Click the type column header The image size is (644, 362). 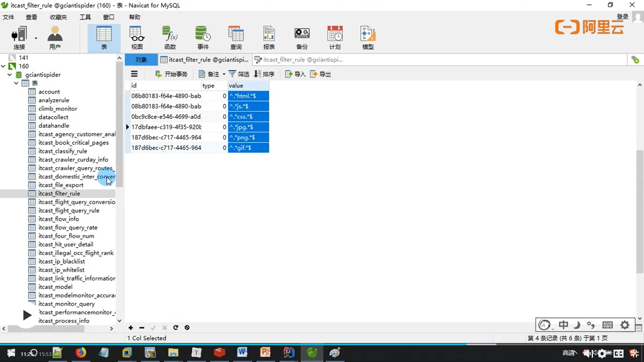coord(214,85)
